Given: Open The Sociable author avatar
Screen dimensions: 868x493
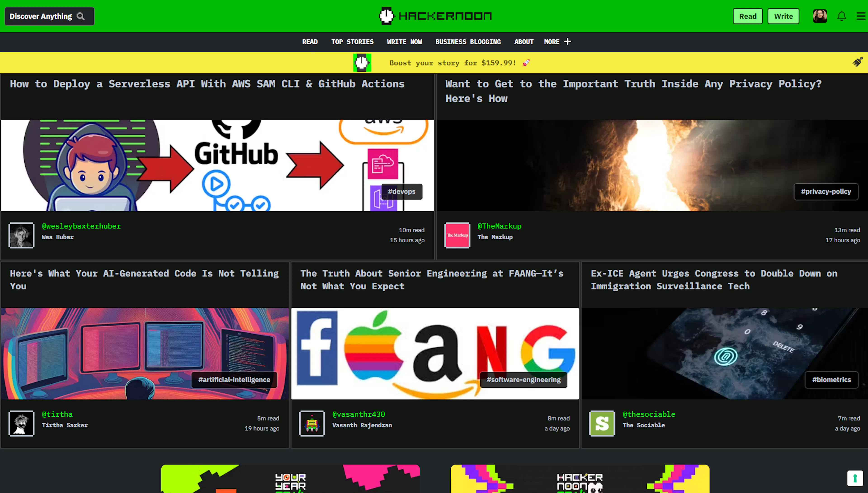Looking at the screenshot, I should (602, 423).
